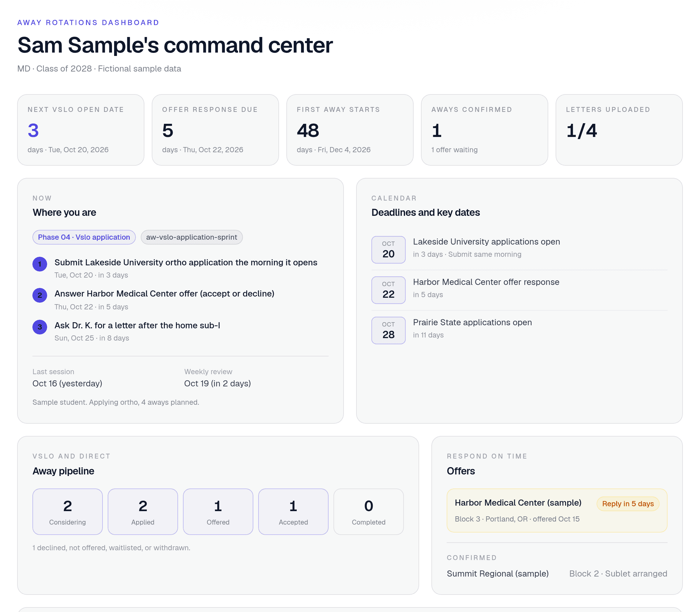Click 'Away Rotations Dashboard' header label

88,23
